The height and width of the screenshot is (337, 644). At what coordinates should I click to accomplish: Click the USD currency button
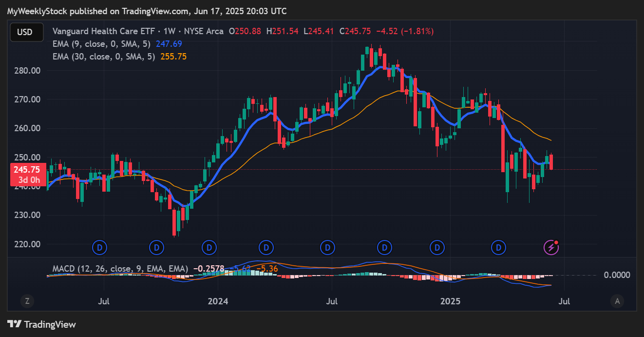[27, 32]
